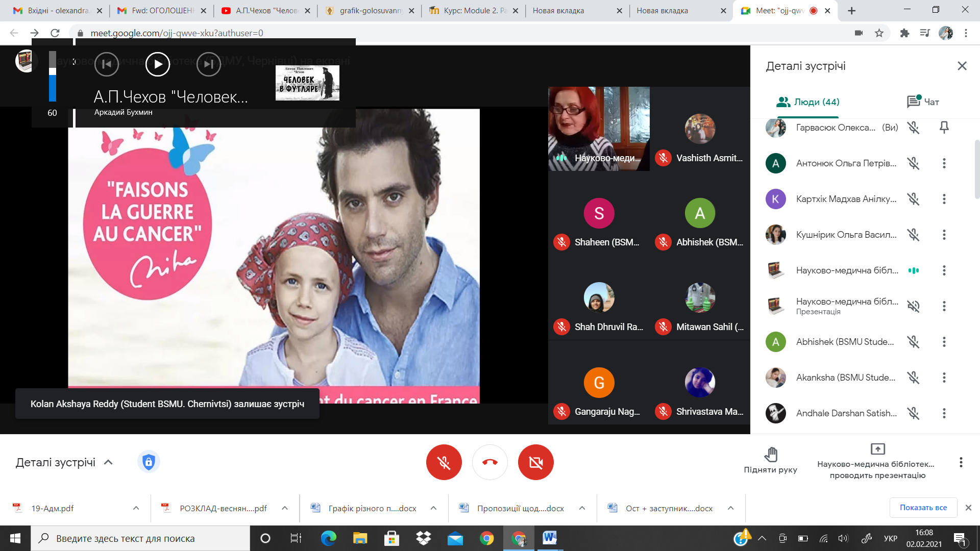Open options for Abhishek (BSMU Stude... in list
Viewport: 980px width, 551px height.
click(944, 342)
